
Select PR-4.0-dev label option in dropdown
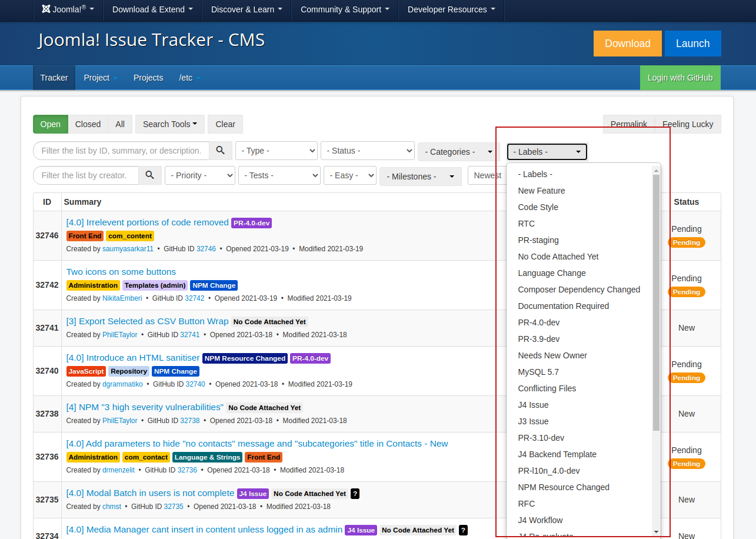coord(580,322)
